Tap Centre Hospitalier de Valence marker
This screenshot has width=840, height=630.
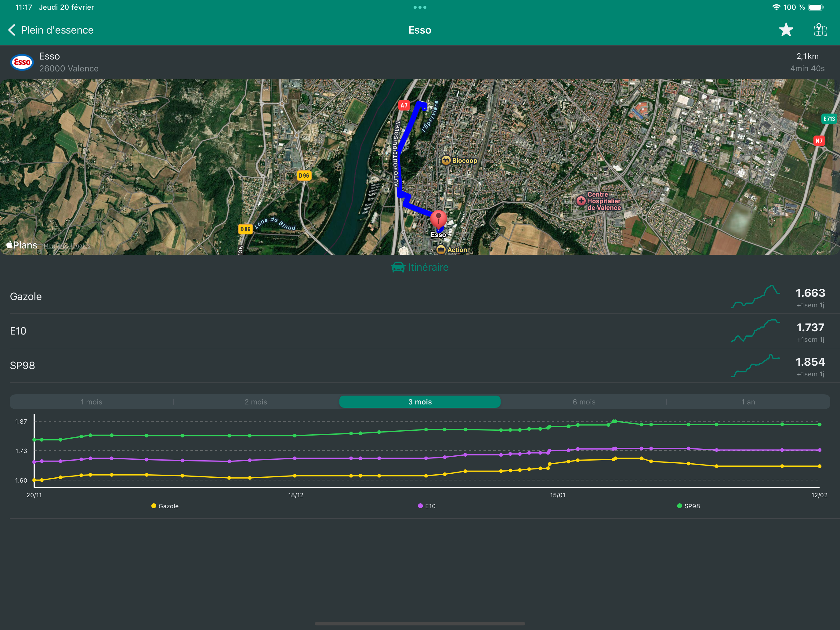coord(581,201)
